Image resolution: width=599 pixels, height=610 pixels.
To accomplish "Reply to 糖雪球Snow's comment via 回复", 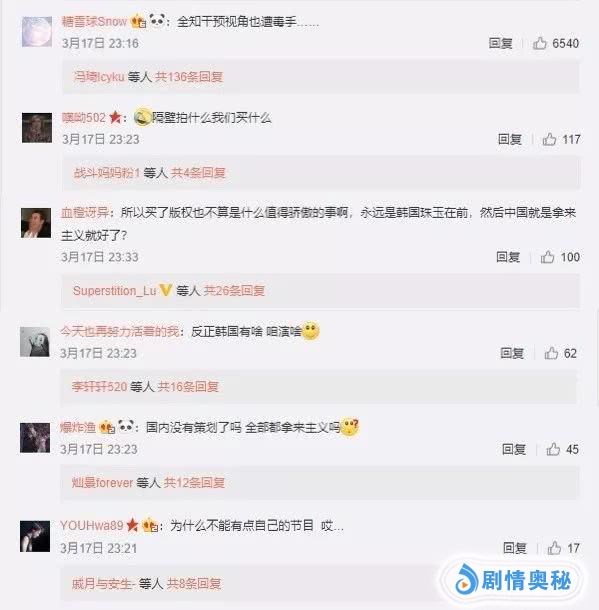I will (500, 43).
